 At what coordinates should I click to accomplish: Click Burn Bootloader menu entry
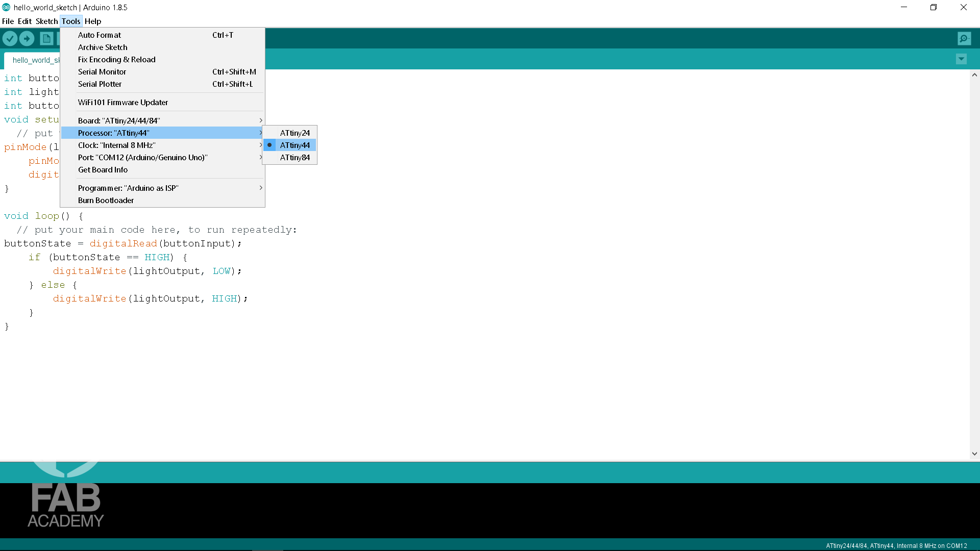click(x=162, y=200)
